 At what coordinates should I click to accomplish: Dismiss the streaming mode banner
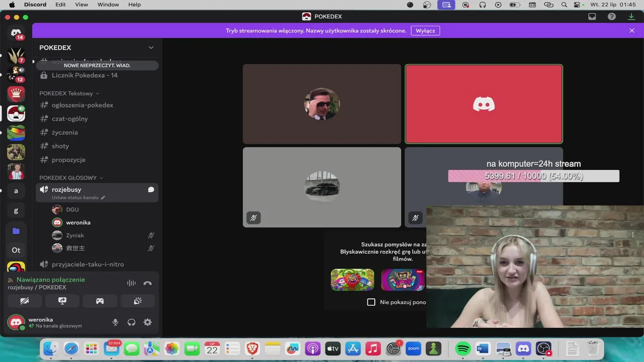(x=632, y=31)
